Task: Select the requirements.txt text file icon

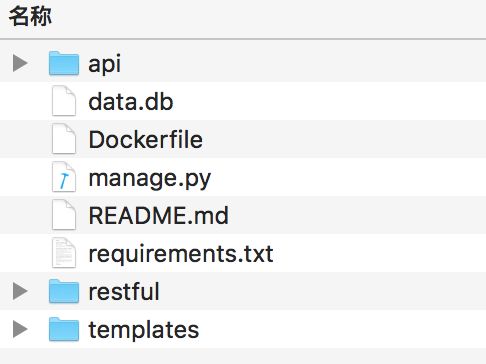Action: click(64, 253)
